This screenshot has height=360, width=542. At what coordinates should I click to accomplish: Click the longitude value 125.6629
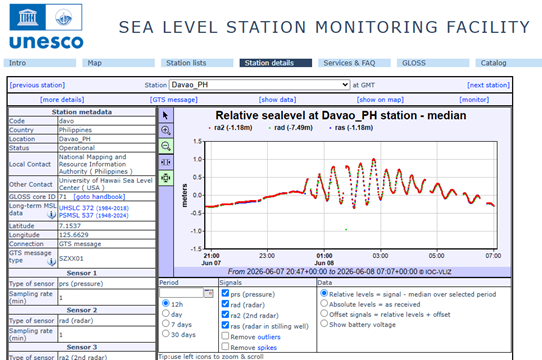(x=74, y=235)
